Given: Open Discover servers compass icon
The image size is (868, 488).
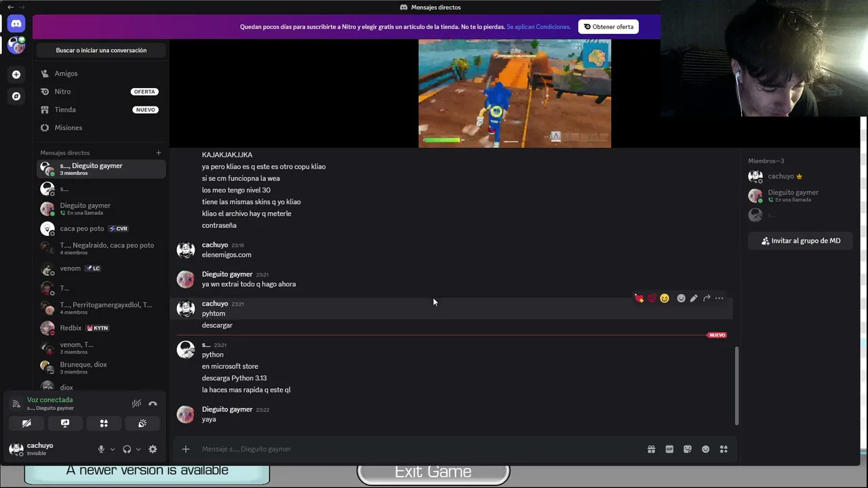Looking at the screenshot, I should 16,96.
